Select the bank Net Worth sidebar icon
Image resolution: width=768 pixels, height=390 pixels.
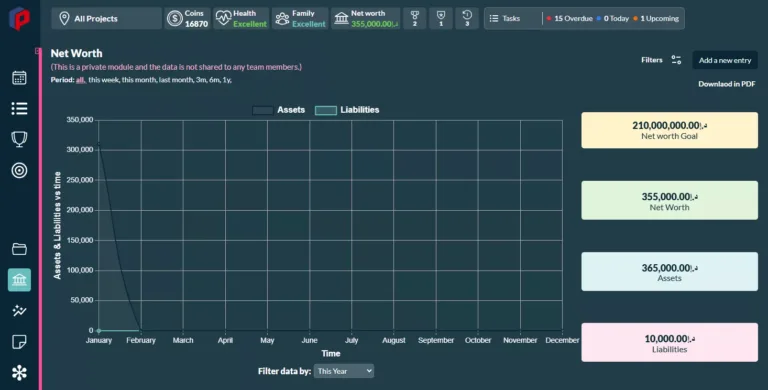(x=19, y=280)
